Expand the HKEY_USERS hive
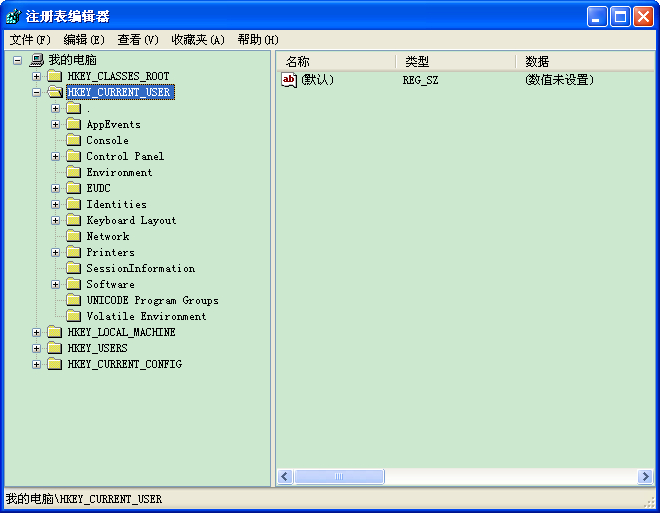Image resolution: width=660 pixels, height=513 pixels. [37, 349]
